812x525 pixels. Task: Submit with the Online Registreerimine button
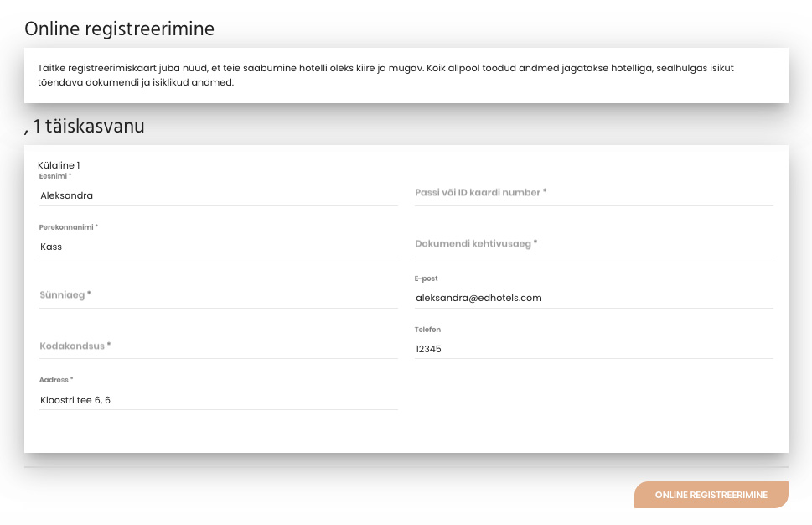(711, 495)
